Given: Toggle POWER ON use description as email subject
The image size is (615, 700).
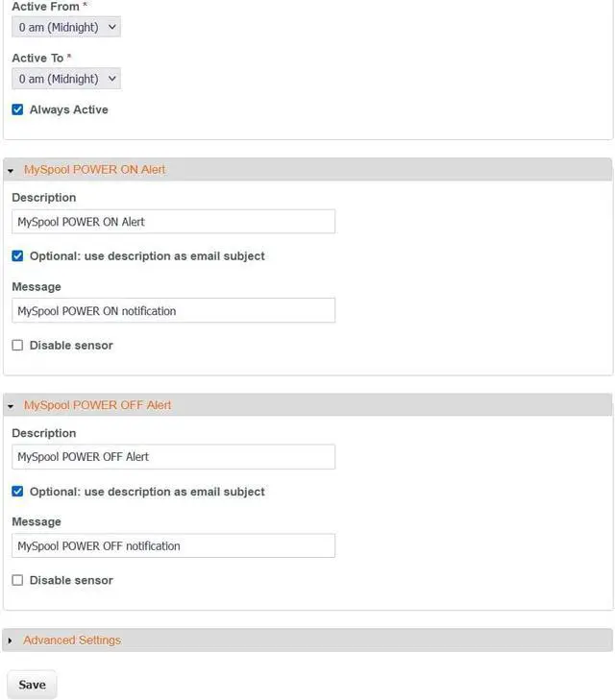Looking at the screenshot, I should (17, 256).
